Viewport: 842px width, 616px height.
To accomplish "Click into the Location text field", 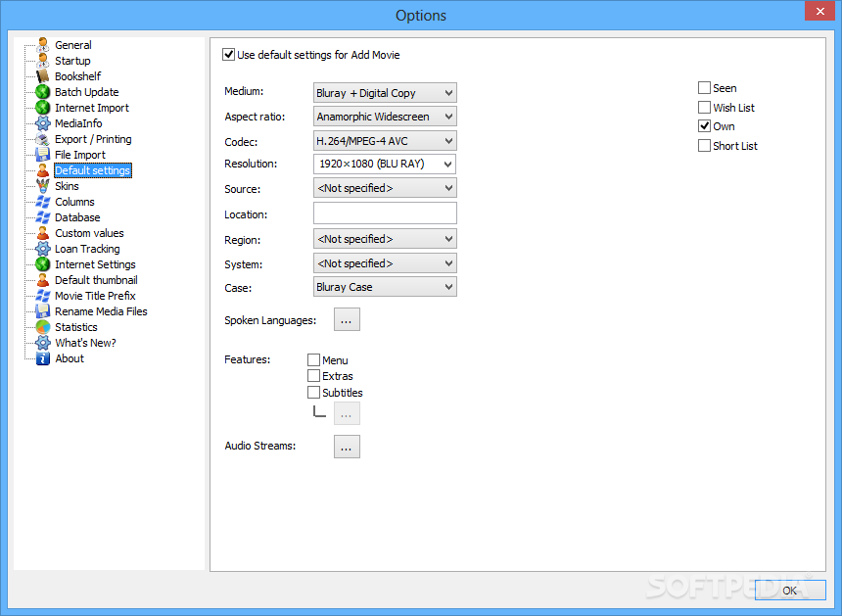I will coord(385,213).
